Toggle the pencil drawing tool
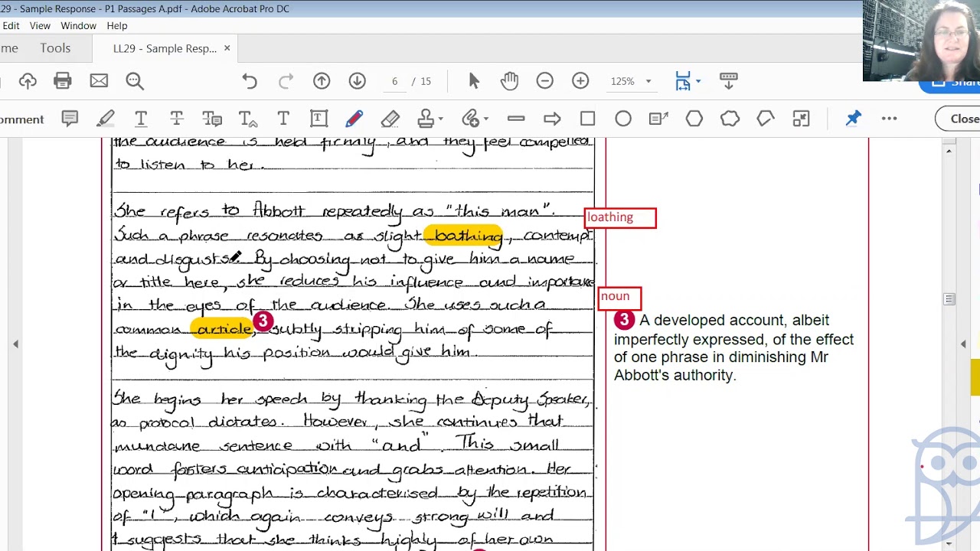Screen dimensions: 980x551 [354, 119]
